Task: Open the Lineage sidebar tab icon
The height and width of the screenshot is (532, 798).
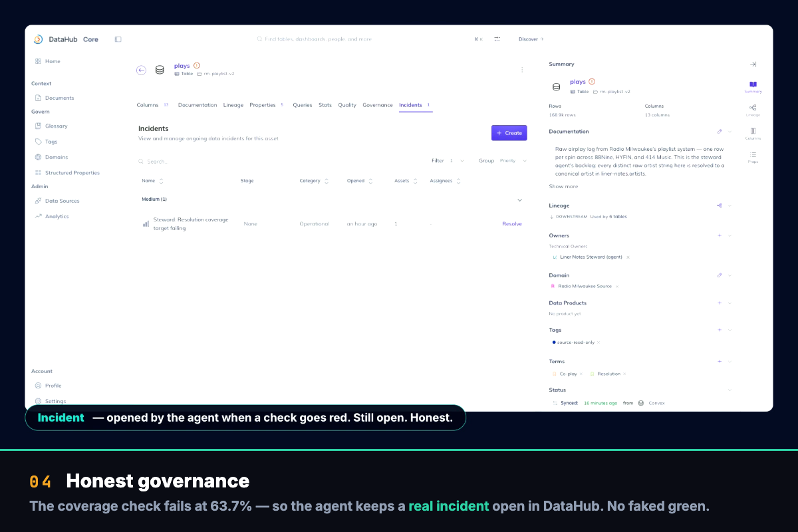Action: click(753, 110)
